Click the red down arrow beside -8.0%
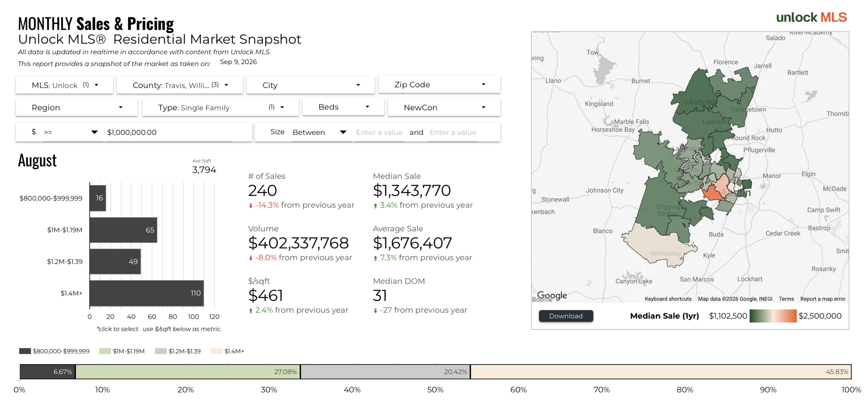Image resolution: width=868 pixels, height=400 pixels. point(251,258)
